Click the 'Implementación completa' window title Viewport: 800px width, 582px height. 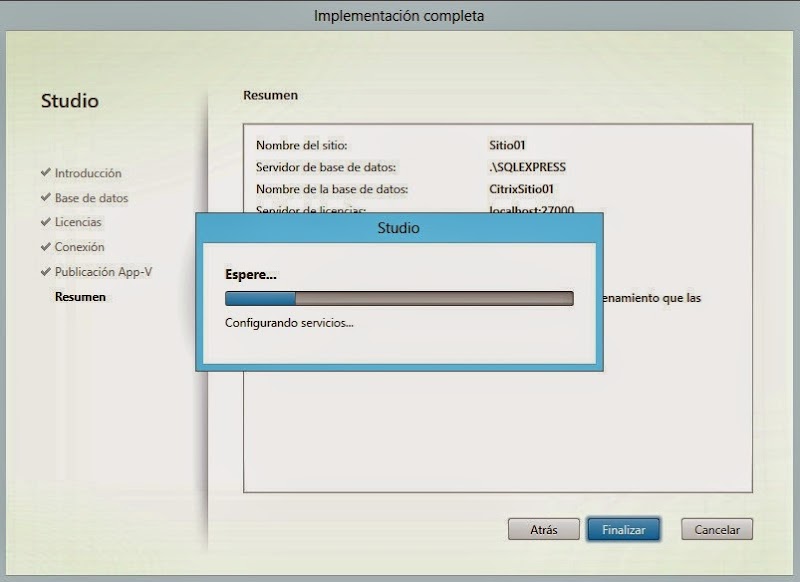(x=399, y=16)
